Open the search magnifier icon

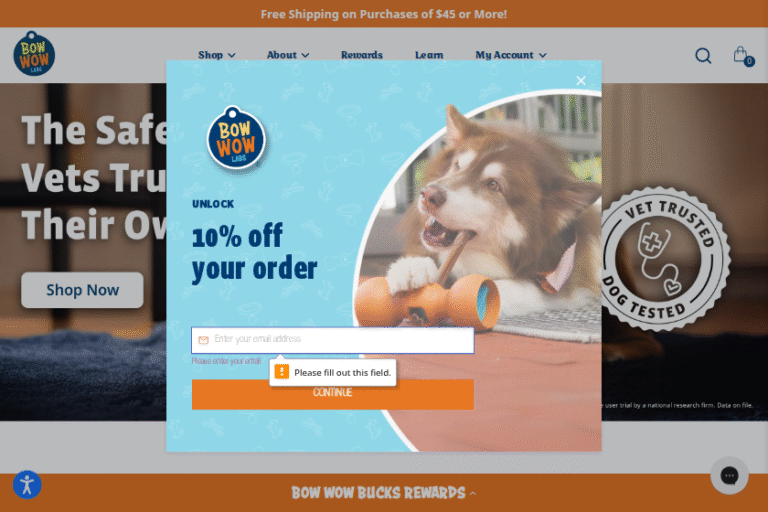pos(703,55)
